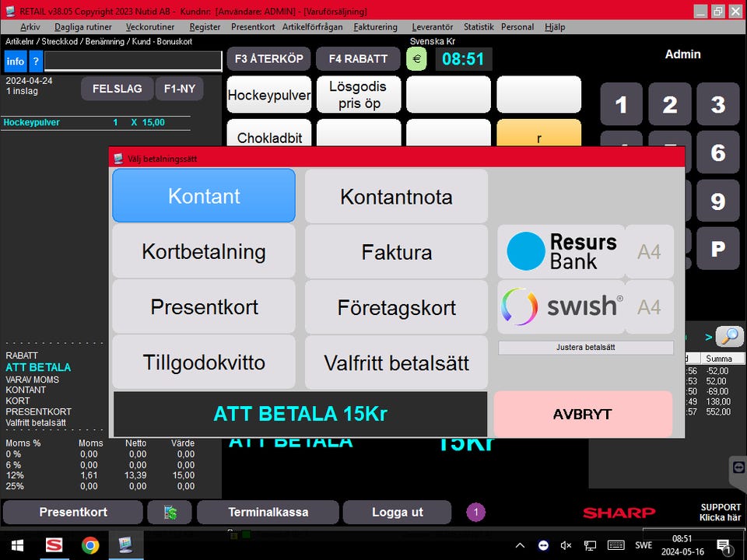Click A4 button next to Swish
747x560 pixels.
point(649,306)
